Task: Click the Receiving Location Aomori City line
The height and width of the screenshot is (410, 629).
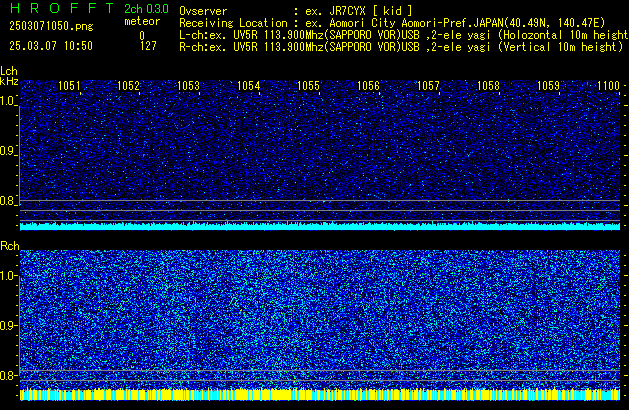Action: point(392,23)
